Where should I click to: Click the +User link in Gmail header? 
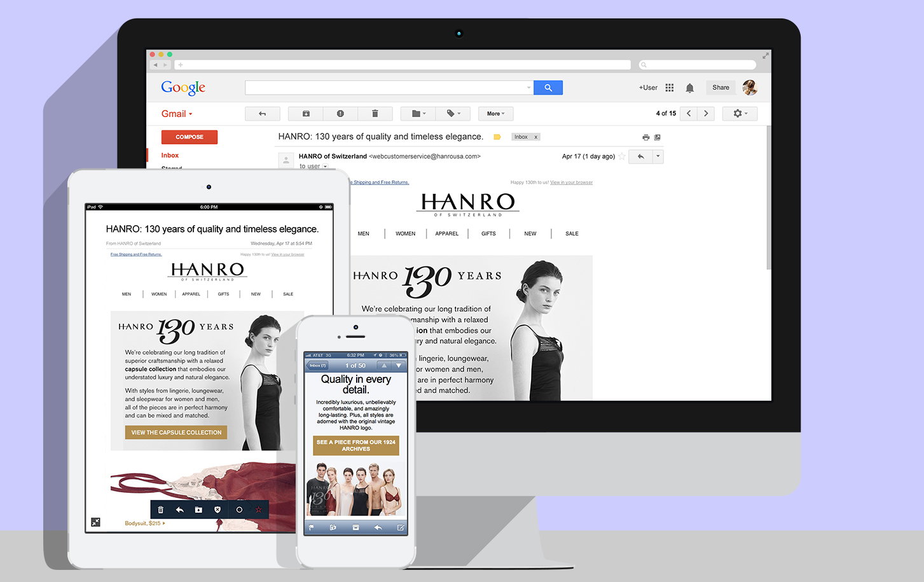(x=648, y=88)
